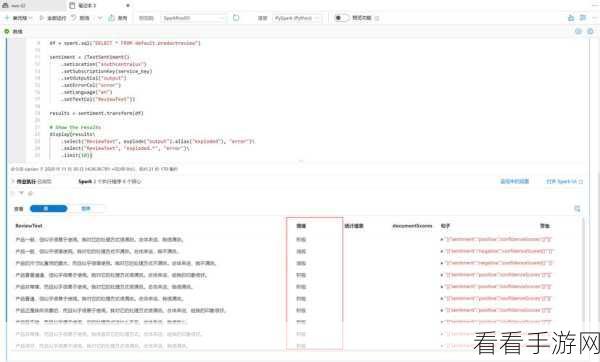Click inside the code cell on the sentiment.transform(df) line
600x362 pixels.
[x=96, y=113]
